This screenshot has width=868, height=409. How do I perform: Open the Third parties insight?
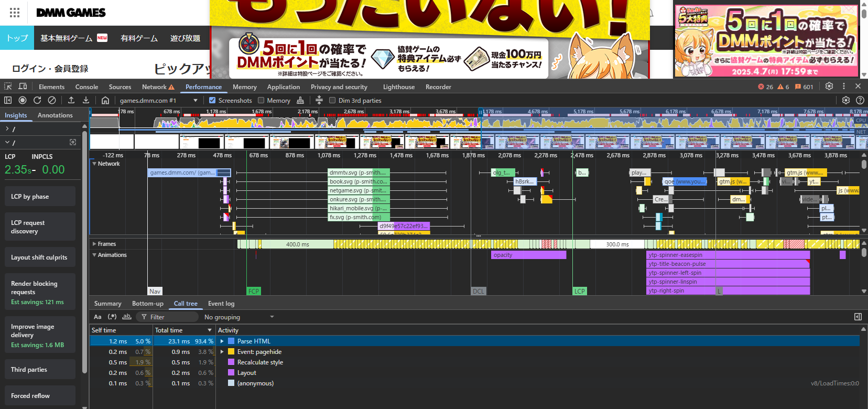40,370
